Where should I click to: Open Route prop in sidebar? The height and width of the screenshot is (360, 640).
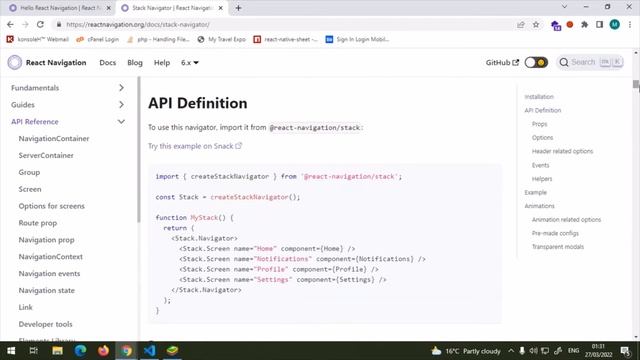38,223
